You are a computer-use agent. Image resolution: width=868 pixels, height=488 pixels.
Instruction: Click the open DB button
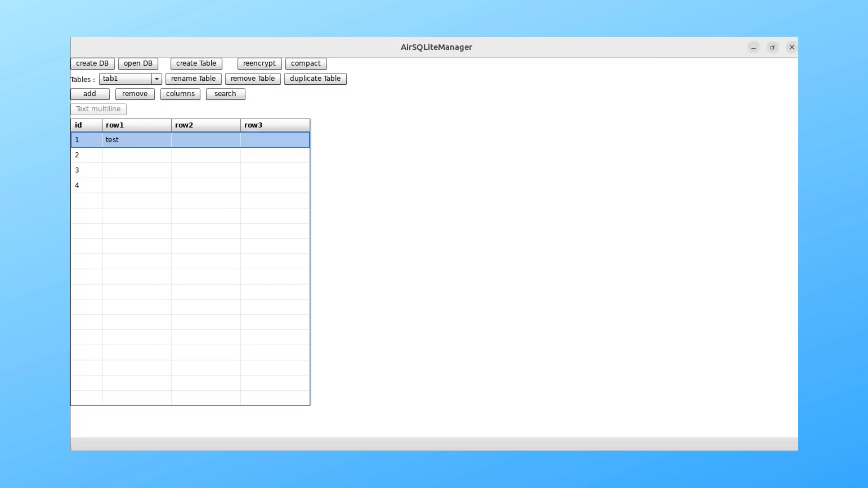138,63
